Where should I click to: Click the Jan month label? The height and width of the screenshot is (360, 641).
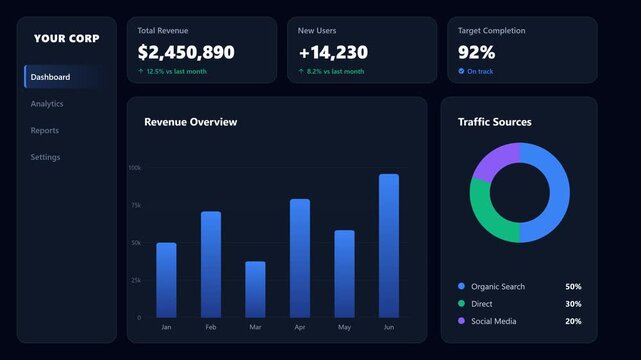[x=166, y=327]
